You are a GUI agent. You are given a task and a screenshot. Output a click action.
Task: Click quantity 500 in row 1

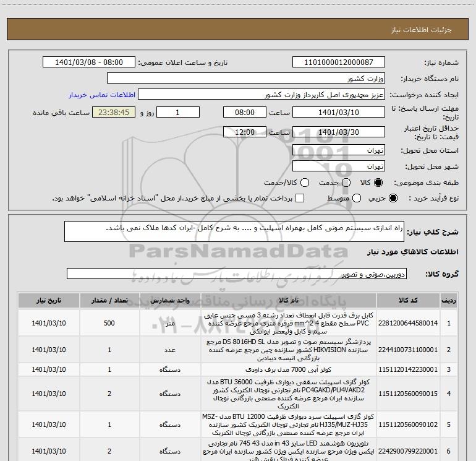point(109,323)
